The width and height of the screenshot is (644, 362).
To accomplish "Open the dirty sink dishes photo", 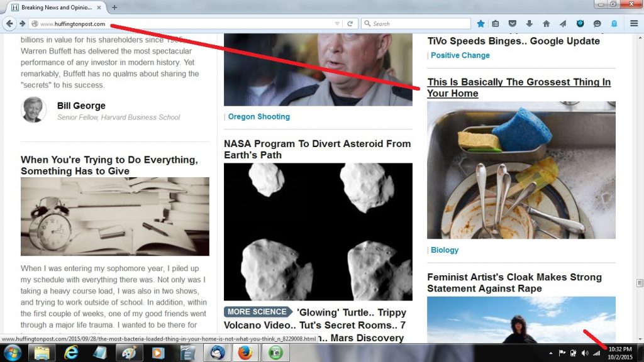I will (521, 170).
